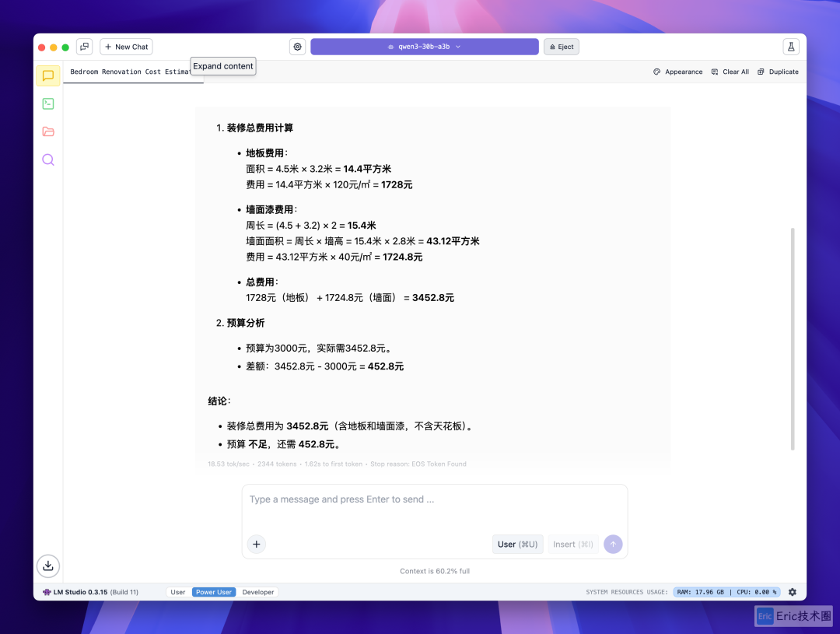Select the Bedroom Renovation Cost Estimate tab
Image resolution: width=840 pixels, height=634 pixels.
(x=130, y=72)
